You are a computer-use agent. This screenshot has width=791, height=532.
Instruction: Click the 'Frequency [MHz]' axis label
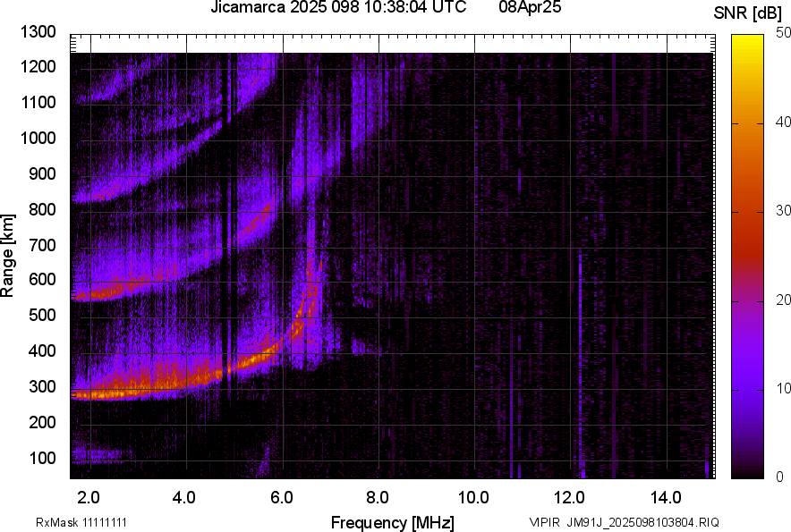393,522
